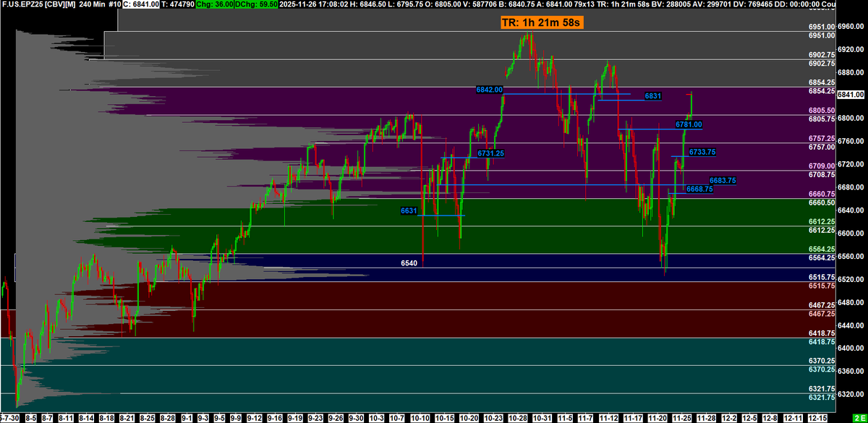
Task: Click the 8-25 date on time axis
Action: pyautogui.click(x=148, y=418)
